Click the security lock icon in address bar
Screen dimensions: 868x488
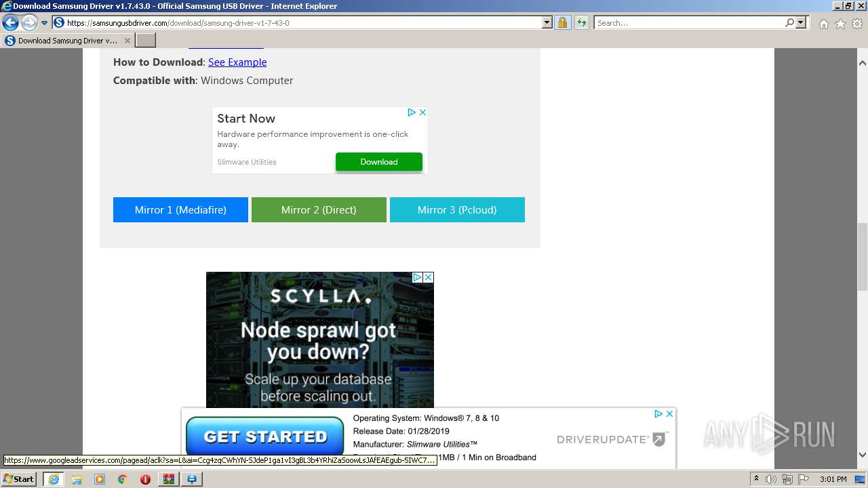pyautogui.click(x=562, y=23)
